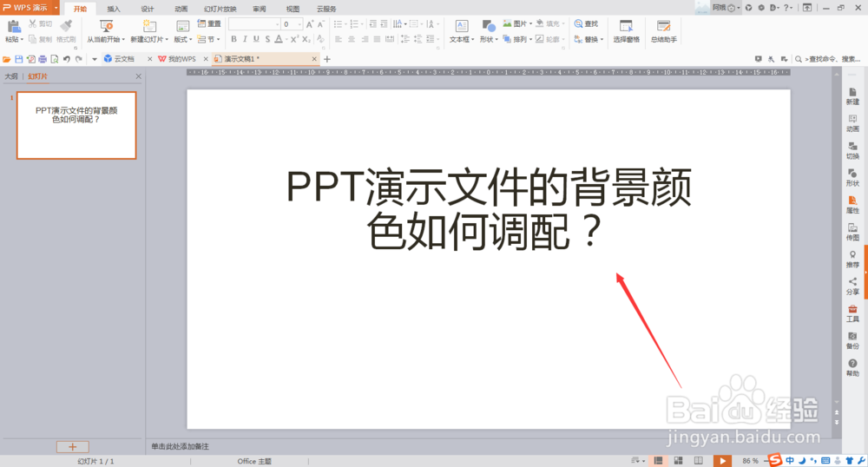Open the Summary Assistant (总结助手)
The width and height of the screenshot is (868, 467).
point(663,31)
